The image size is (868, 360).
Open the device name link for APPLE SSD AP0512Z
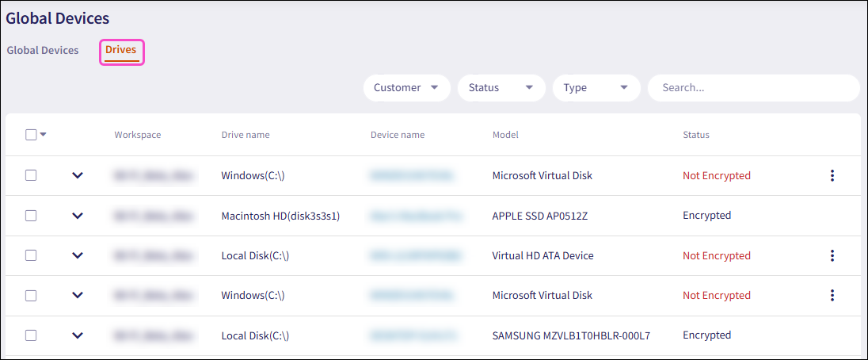point(412,216)
